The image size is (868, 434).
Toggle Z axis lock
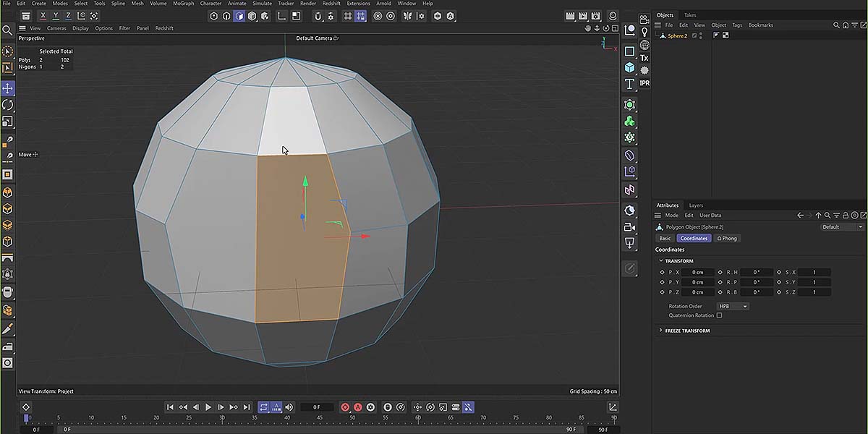coord(69,16)
